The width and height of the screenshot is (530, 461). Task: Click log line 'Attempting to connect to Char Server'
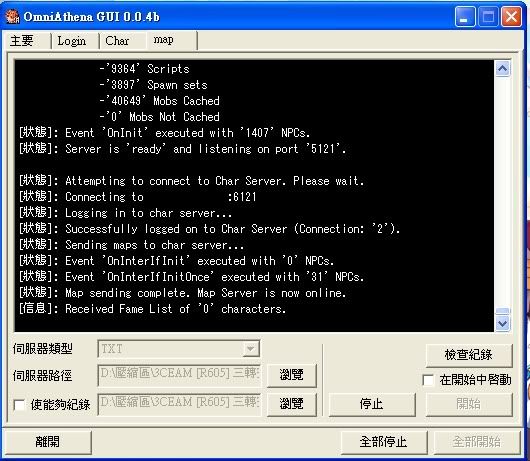click(192, 181)
